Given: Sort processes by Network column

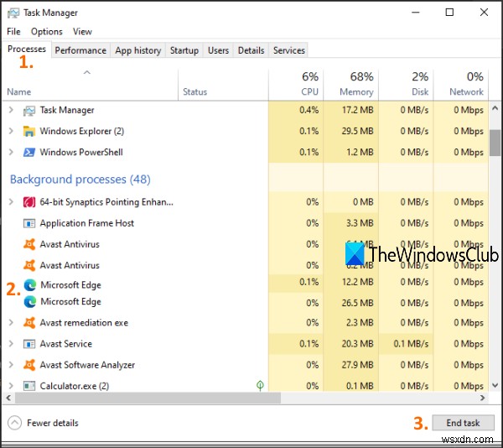Looking at the screenshot, I should (x=461, y=84).
